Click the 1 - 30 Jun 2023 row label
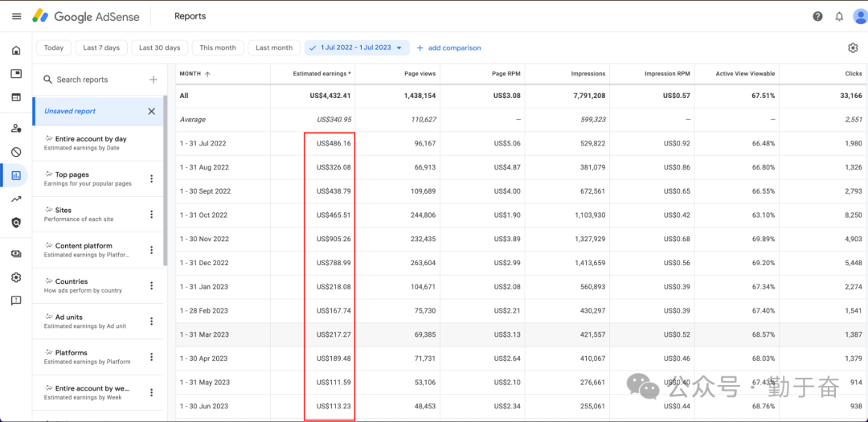Image resolution: width=868 pixels, height=422 pixels. [x=203, y=407]
